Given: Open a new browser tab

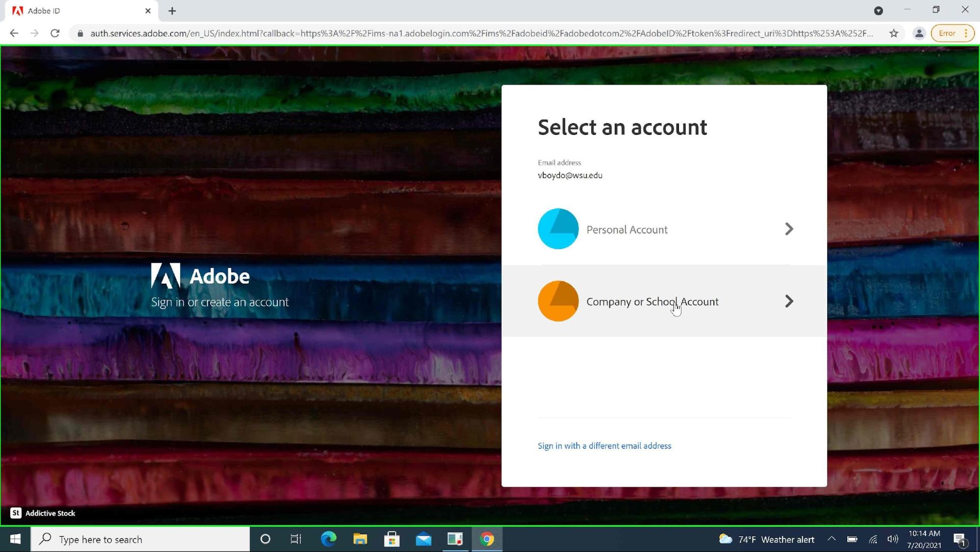Looking at the screenshot, I should [172, 10].
